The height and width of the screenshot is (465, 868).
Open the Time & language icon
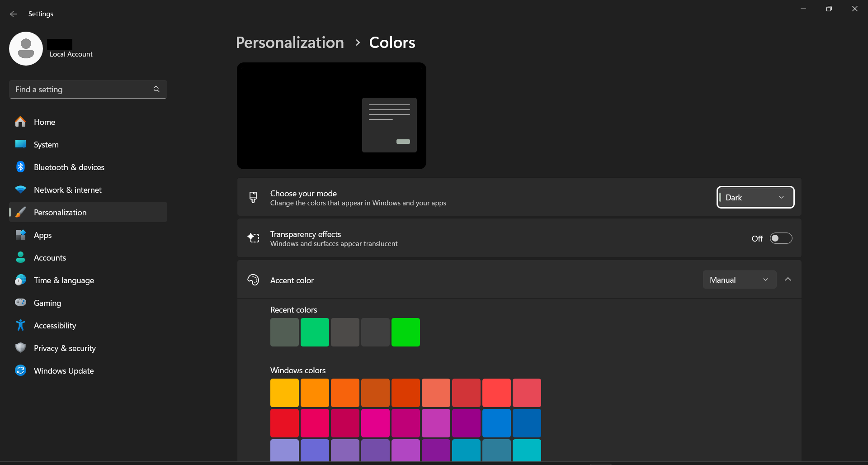(x=21, y=280)
